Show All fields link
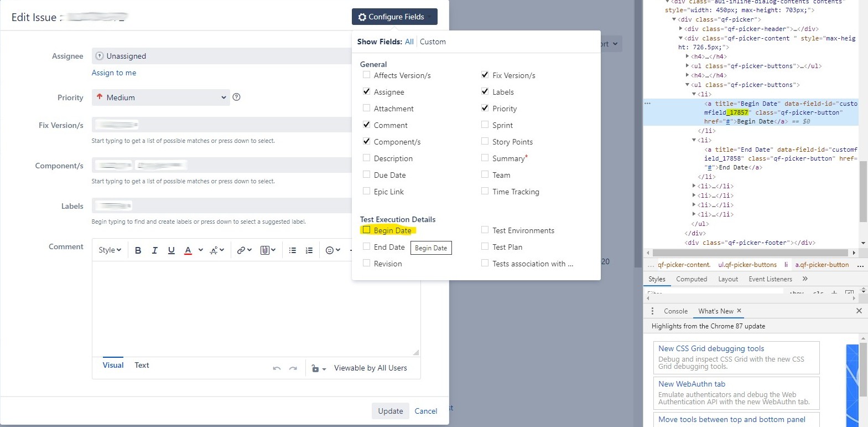Image resolution: width=868 pixels, height=427 pixels. point(409,42)
